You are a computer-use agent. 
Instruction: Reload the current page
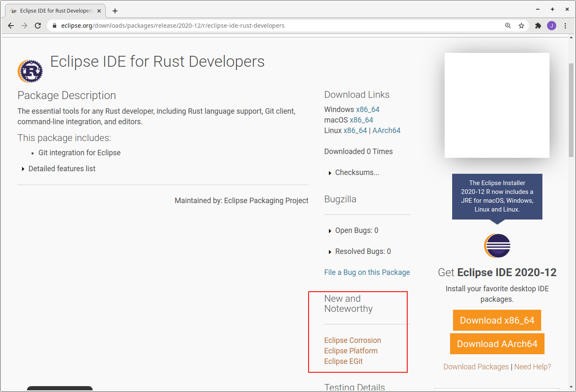[38, 26]
